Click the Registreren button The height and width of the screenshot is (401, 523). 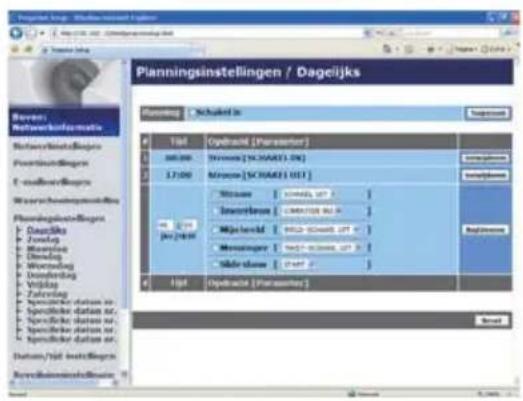point(485,230)
